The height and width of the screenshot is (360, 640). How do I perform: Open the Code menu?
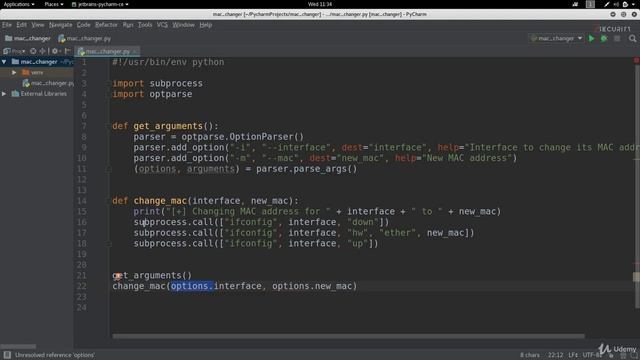(83, 25)
